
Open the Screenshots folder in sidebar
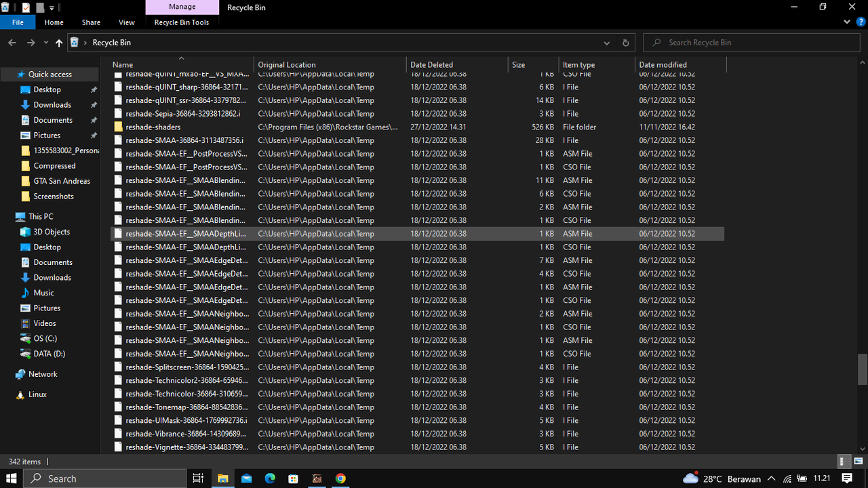(54, 197)
